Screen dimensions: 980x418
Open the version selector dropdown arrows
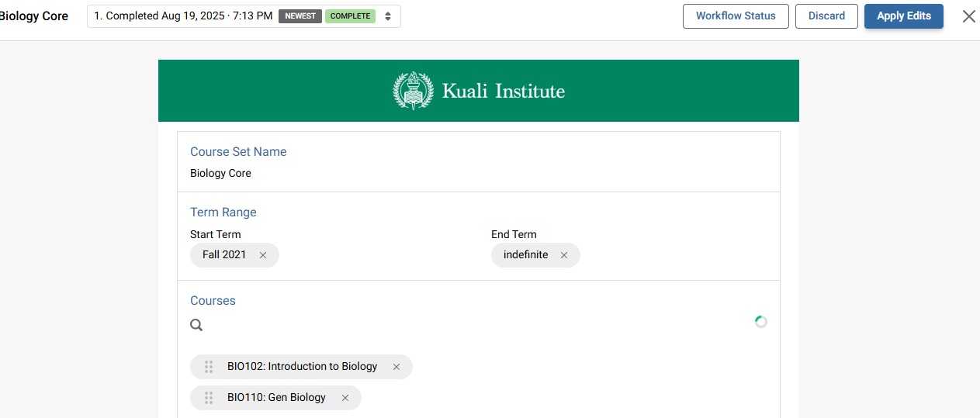(x=388, y=16)
